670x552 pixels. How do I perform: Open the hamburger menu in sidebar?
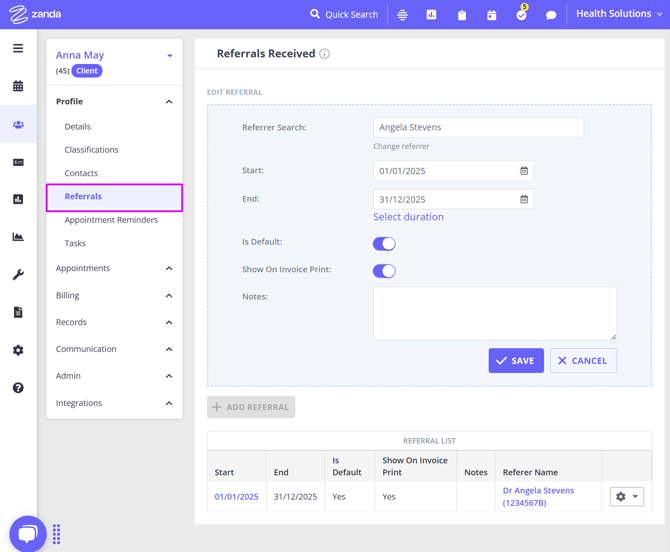coord(18,48)
